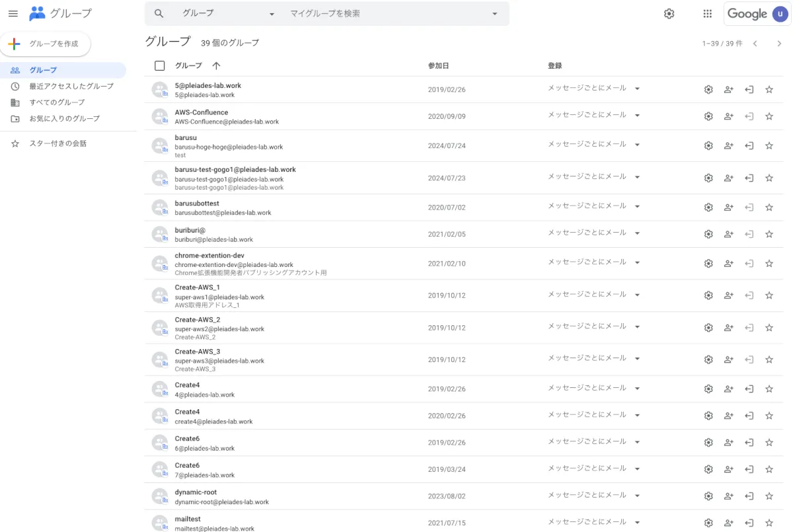Screen dimensions: 793x532
Task: Open the Google apps grid
Action: [708, 13]
